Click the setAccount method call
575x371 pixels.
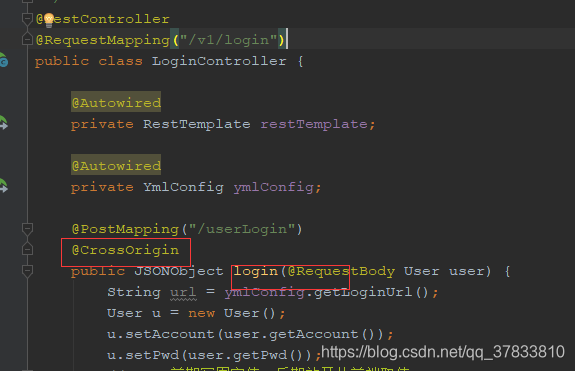[x=170, y=334]
